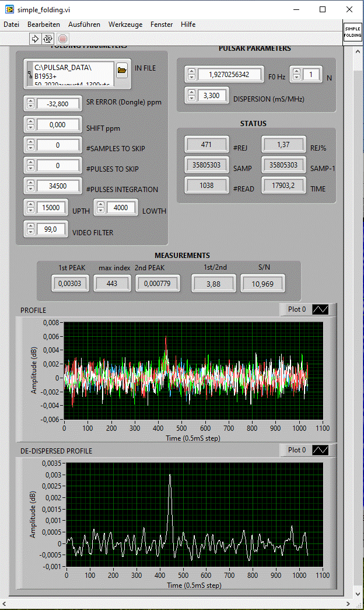Click the #PULSES TO SKIP value field
The image size is (364, 610).
[58, 165]
